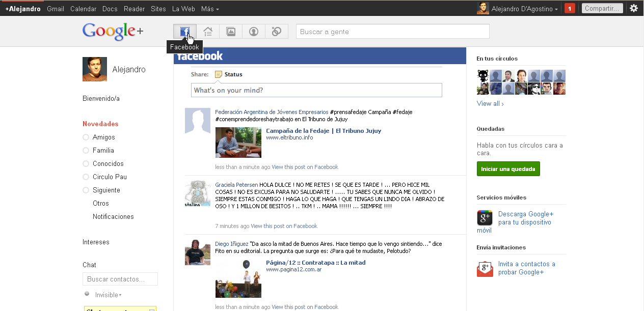The width and height of the screenshot is (644, 311).
Task: Open the Photos icon in the toolbar
Action: tap(231, 32)
